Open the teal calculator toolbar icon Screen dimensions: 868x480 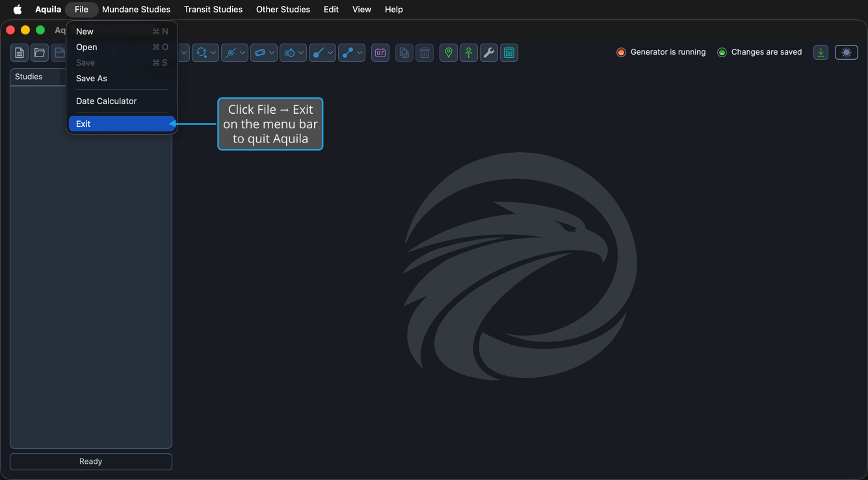pos(509,53)
